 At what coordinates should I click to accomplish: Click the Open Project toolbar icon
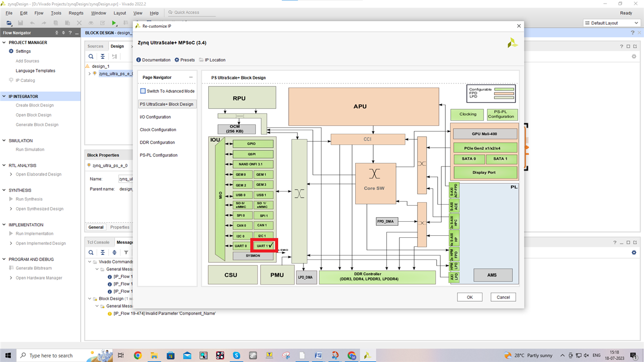pyautogui.click(x=9, y=23)
